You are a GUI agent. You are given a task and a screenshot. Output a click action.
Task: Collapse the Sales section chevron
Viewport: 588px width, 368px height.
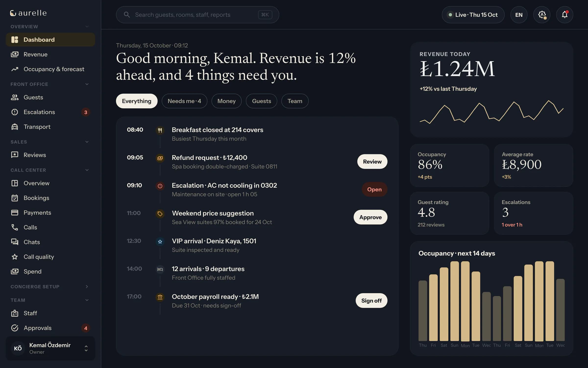(87, 142)
